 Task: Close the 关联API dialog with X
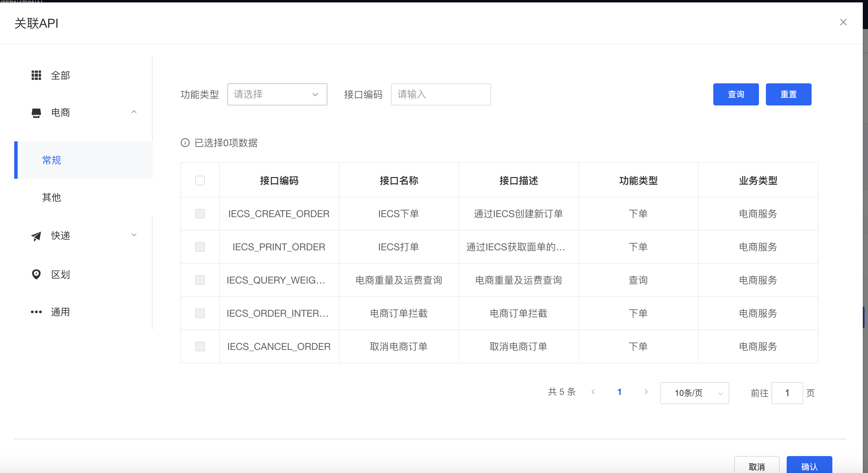tap(843, 22)
